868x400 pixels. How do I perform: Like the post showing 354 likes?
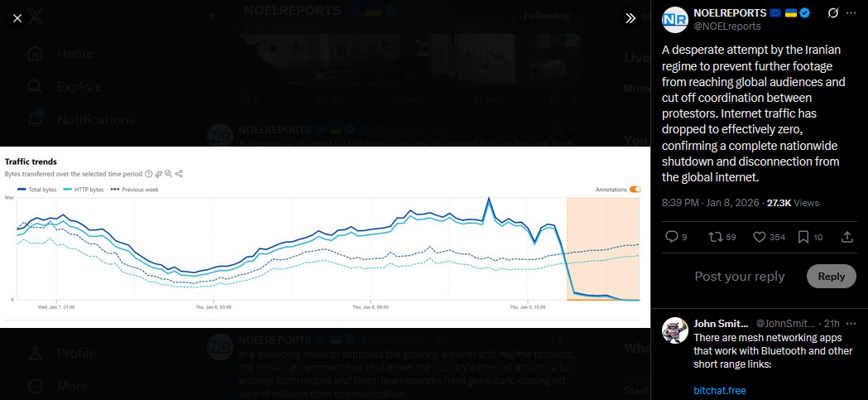[760, 237]
